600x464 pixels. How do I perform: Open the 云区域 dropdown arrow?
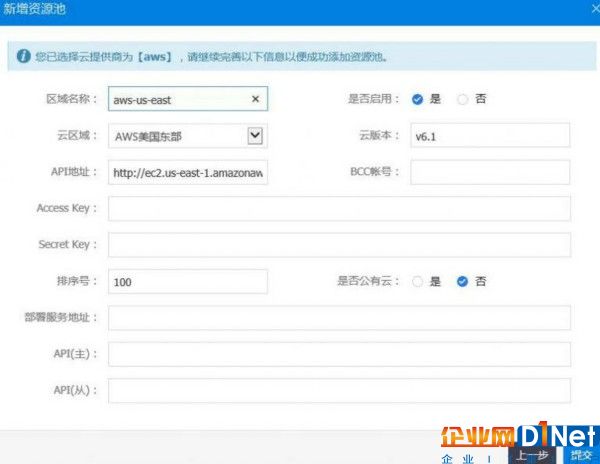click(255, 136)
